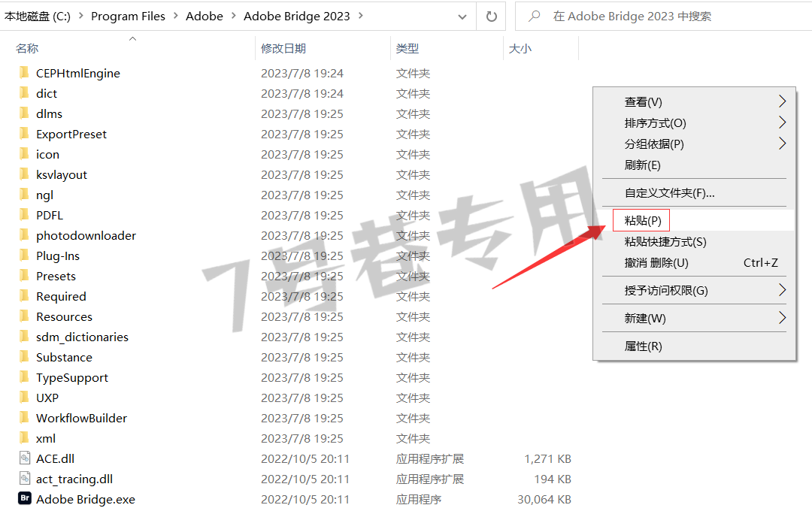Click the Presets folder icon
The height and width of the screenshot is (508, 812).
(x=24, y=276)
